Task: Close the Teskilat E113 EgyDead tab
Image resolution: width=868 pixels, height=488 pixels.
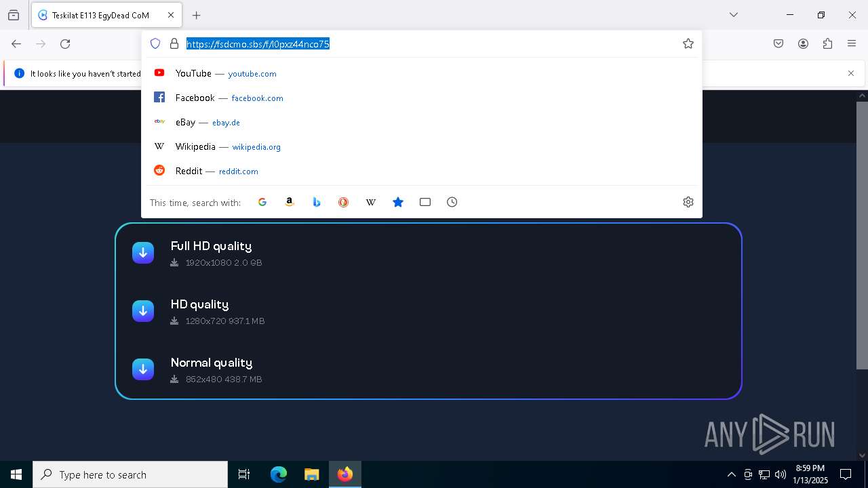Action: tap(171, 15)
